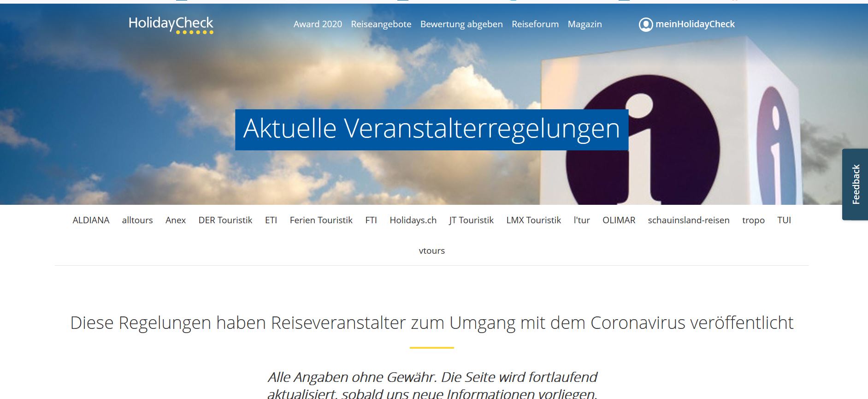Open the Magazin section
The height and width of the screenshot is (399, 868).
[585, 24]
